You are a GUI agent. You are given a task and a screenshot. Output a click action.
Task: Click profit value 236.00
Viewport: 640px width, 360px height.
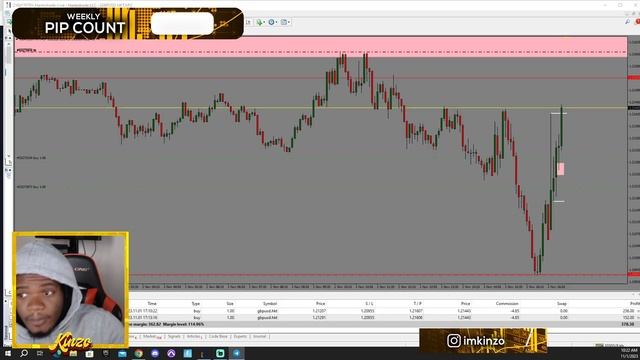click(629, 311)
